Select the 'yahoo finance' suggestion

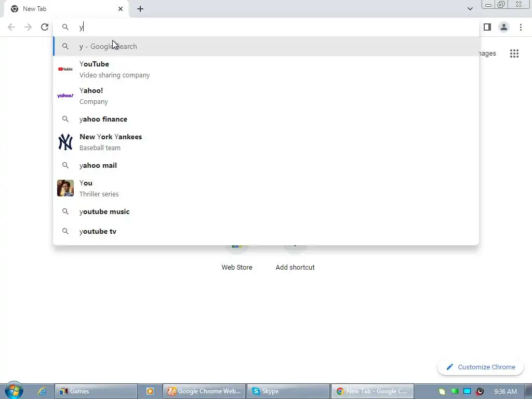(266, 119)
